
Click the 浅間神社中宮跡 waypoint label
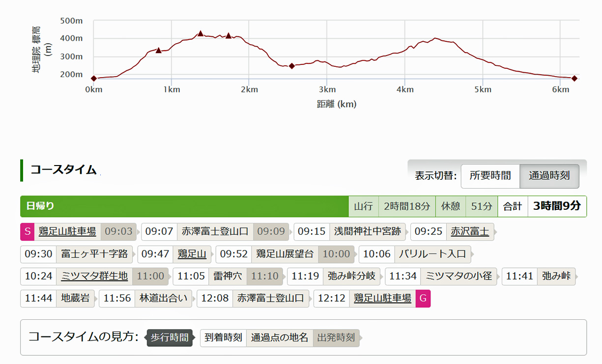click(368, 231)
